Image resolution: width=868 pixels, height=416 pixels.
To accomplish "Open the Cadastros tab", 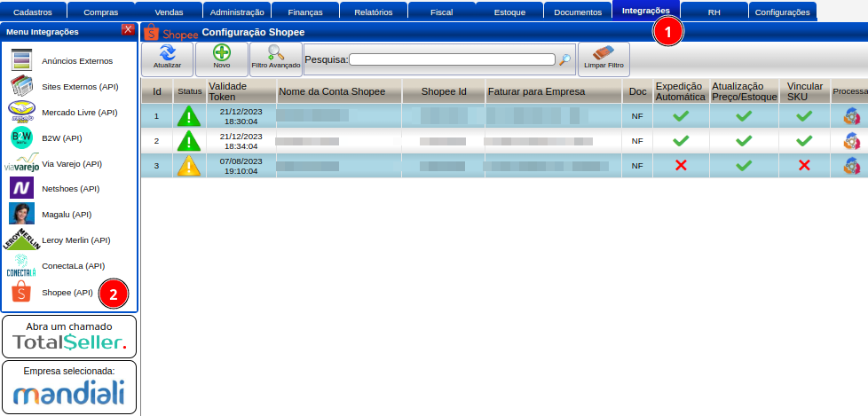I will 33,12.
